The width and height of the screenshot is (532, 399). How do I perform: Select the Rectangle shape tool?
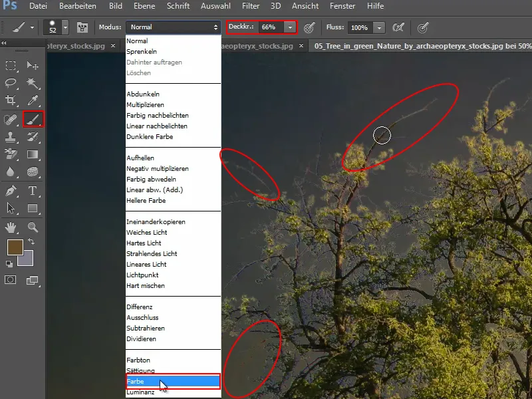click(x=33, y=208)
